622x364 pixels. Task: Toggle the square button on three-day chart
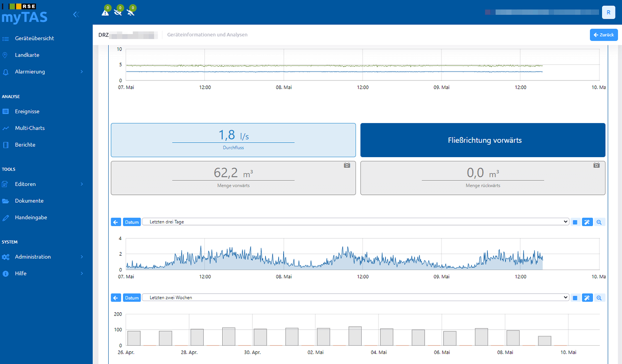click(x=575, y=222)
